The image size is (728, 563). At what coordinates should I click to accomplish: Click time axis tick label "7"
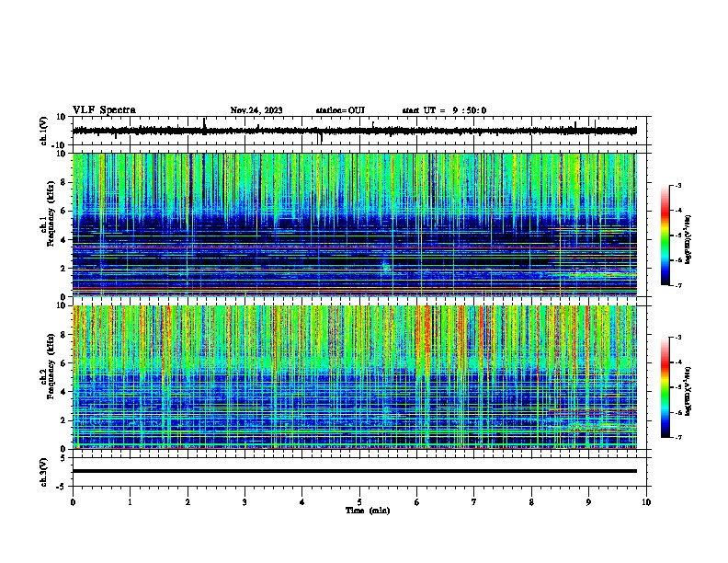tap(474, 502)
